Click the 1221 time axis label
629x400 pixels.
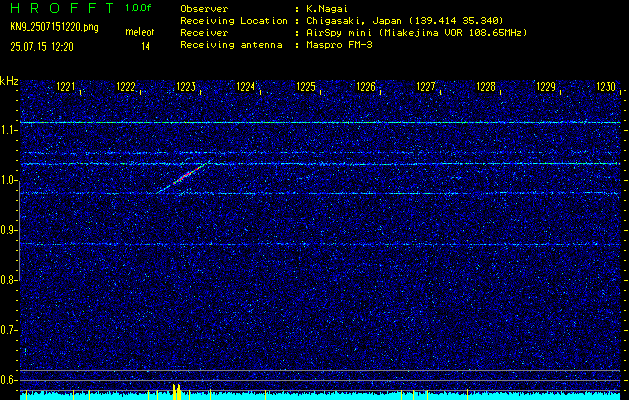66,87
